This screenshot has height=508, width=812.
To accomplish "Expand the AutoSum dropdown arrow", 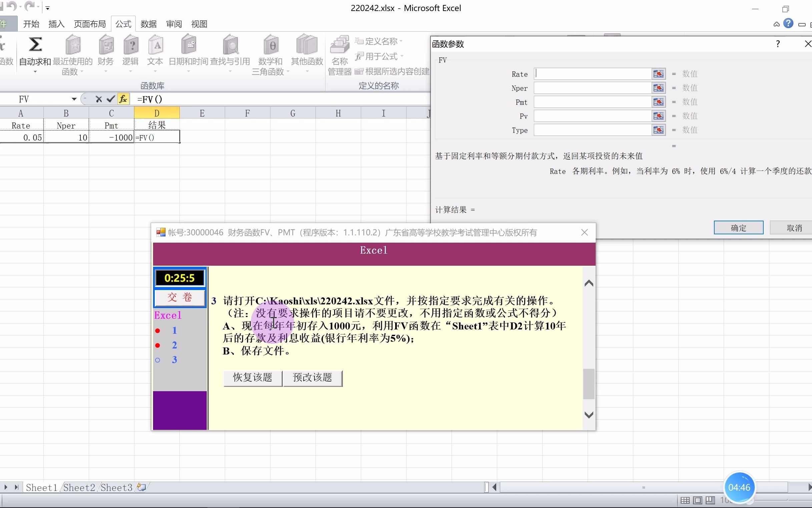I will click(x=35, y=71).
